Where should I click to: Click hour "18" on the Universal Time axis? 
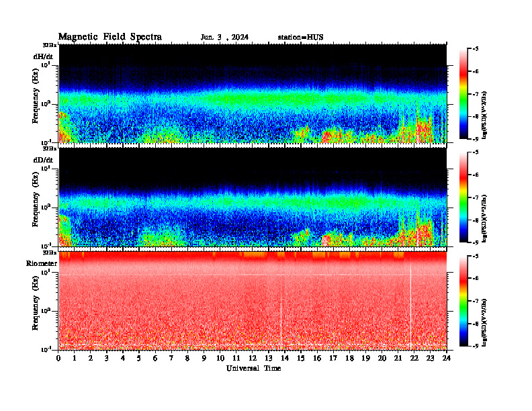(x=349, y=359)
